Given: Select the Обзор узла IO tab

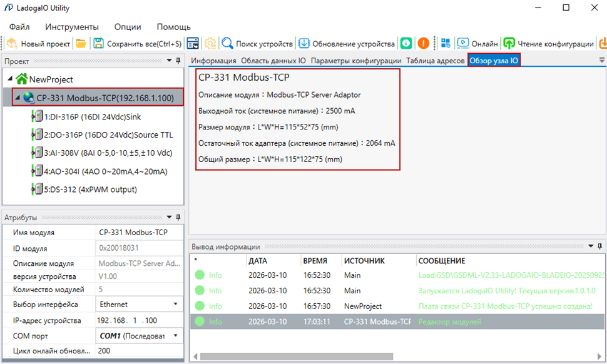Looking at the screenshot, I should tap(494, 61).
